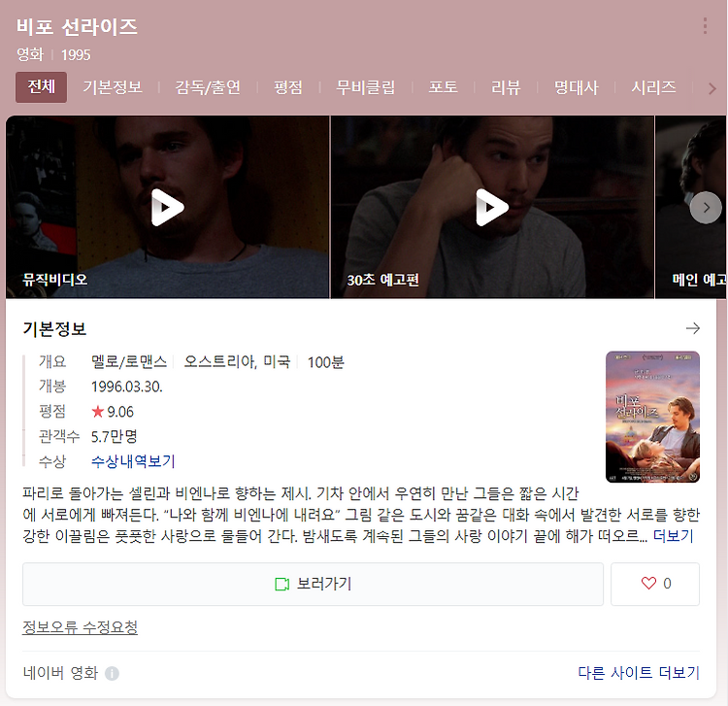Viewport: 728px width, 706px height.
Task: Open 다른 사이트 더보기 link
Action: point(639,672)
